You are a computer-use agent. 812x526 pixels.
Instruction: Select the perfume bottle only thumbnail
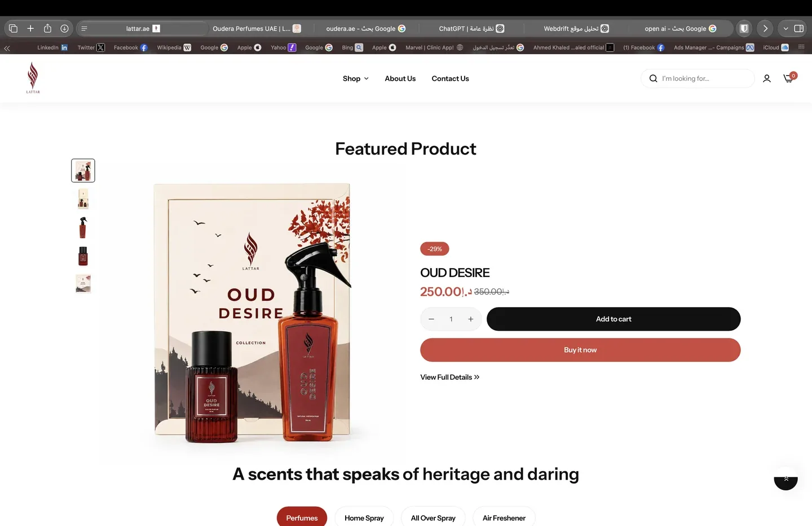point(83,256)
